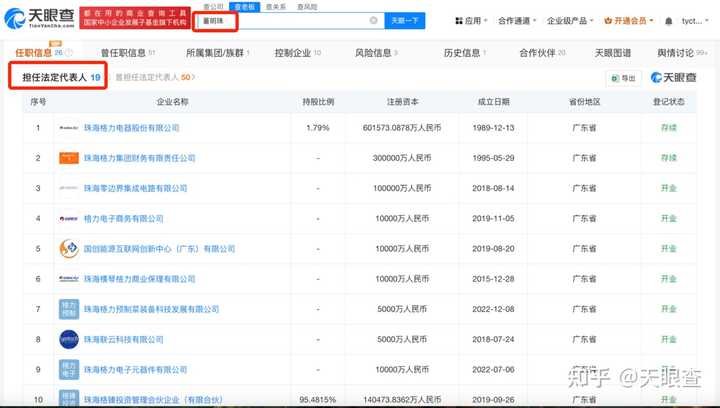Open 珠海格力电子元器件有限公司 company link
The width and height of the screenshot is (720, 408).
click(135, 369)
